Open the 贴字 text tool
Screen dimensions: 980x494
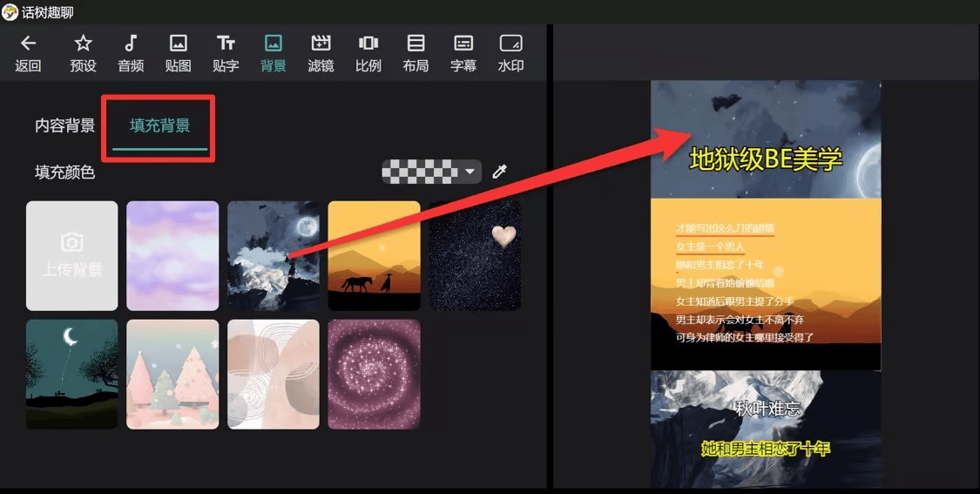pos(226,44)
